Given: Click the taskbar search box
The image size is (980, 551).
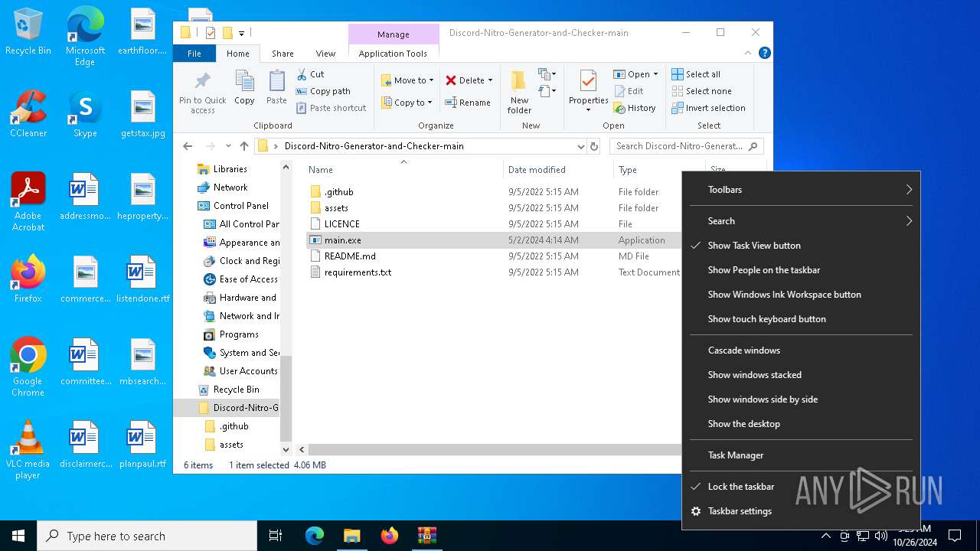Looking at the screenshot, I should click(x=147, y=536).
